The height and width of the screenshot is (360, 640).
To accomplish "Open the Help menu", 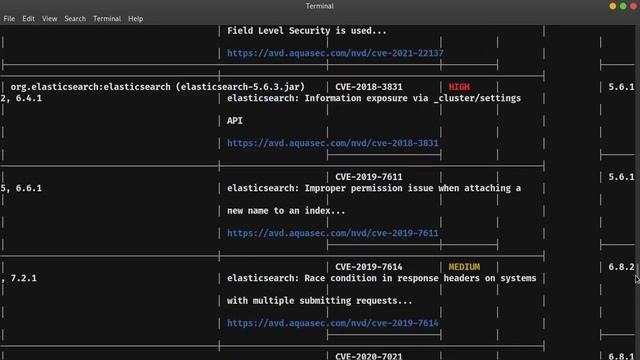I will pyautogui.click(x=136, y=19).
